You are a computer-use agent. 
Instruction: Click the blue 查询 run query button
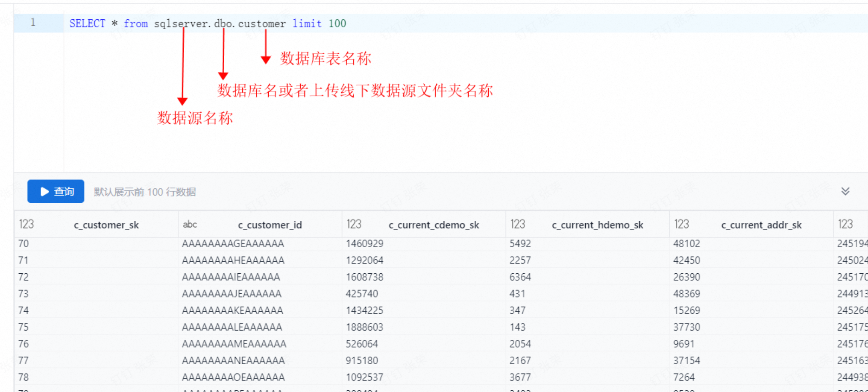tap(56, 191)
